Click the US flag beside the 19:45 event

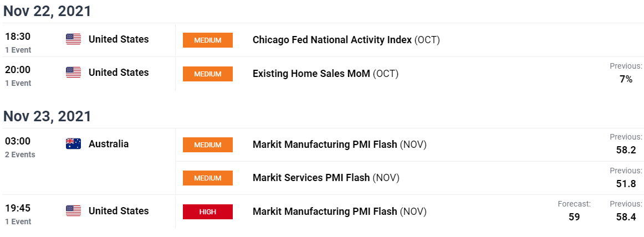73,211
